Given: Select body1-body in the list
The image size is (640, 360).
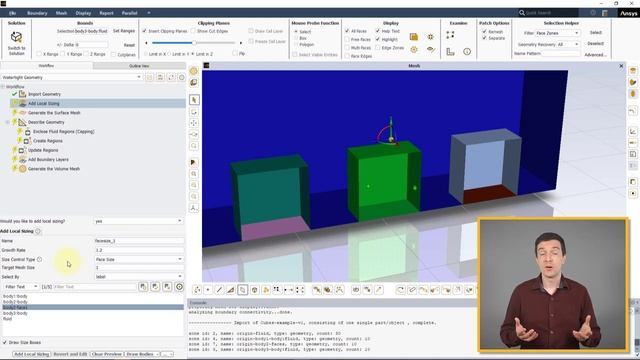Looking at the screenshot, I should point(15,296).
